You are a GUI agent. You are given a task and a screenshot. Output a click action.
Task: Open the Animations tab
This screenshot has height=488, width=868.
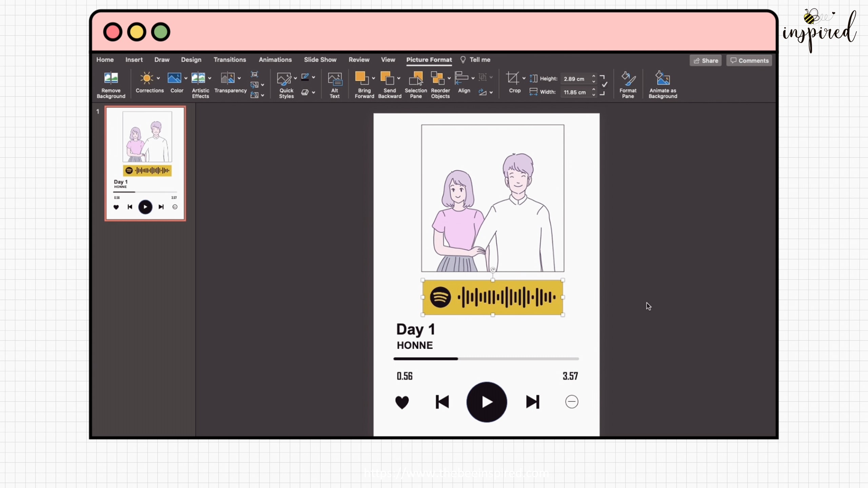(x=275, y=60)
